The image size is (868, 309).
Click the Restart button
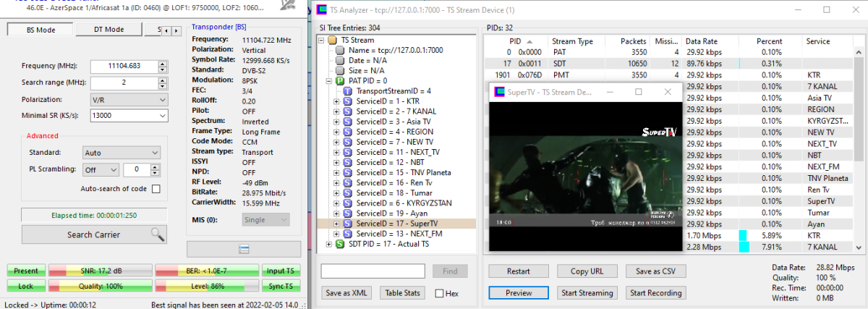(x=518, y=271)
